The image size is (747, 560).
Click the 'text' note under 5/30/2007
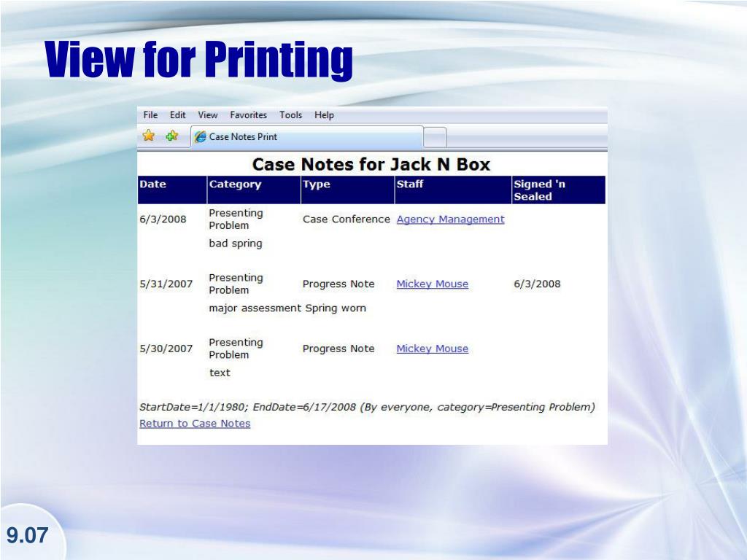(220, 373)
